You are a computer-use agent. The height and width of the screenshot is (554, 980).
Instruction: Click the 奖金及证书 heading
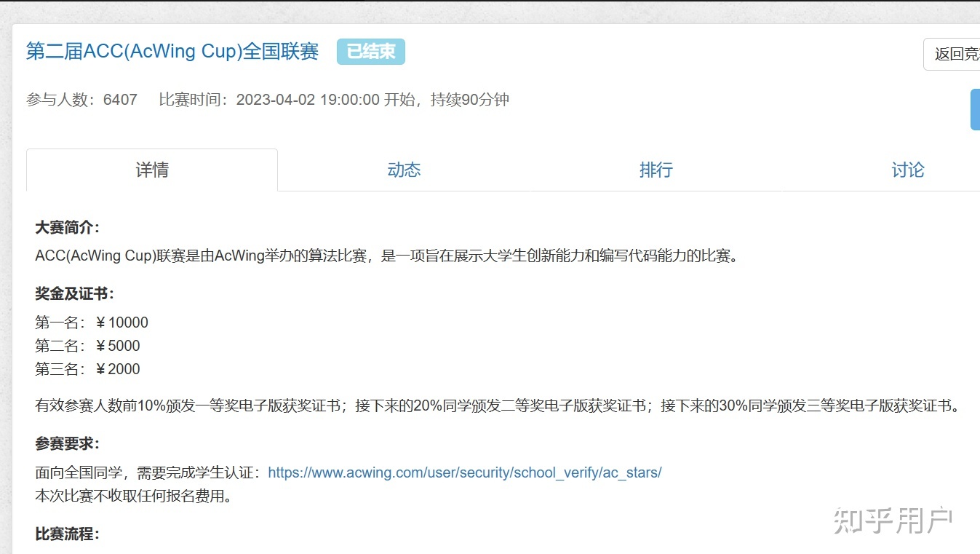click(x=75, y=293)
